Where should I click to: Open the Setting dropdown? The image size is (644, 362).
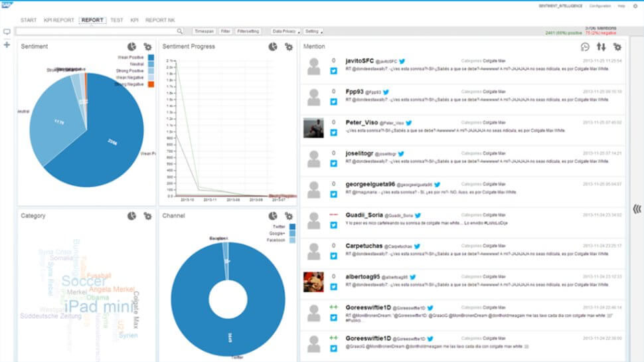tap(313, 31)
